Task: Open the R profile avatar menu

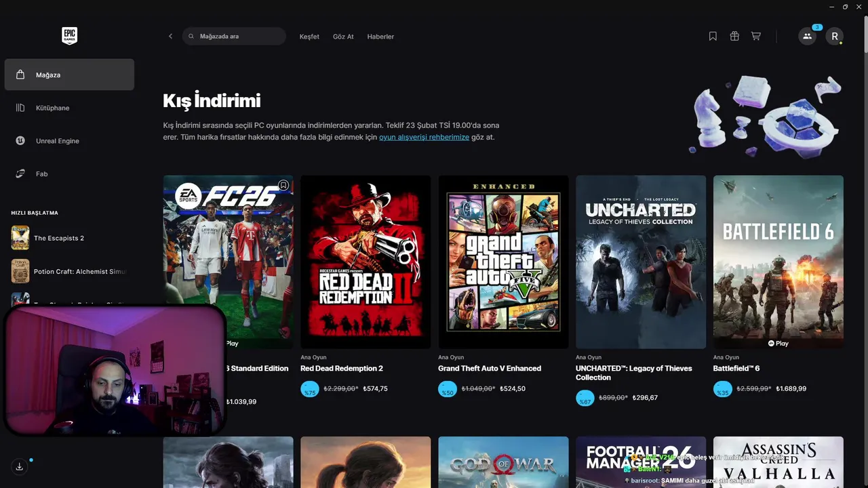Action: (x=834, y=37)
